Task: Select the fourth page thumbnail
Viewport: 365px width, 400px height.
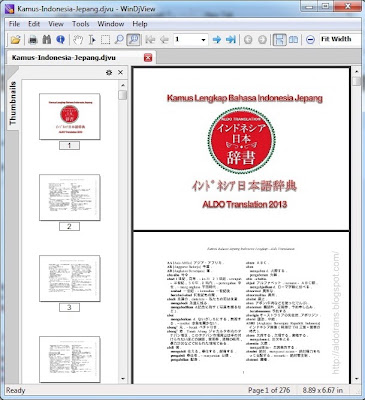Action: [70, 359]
